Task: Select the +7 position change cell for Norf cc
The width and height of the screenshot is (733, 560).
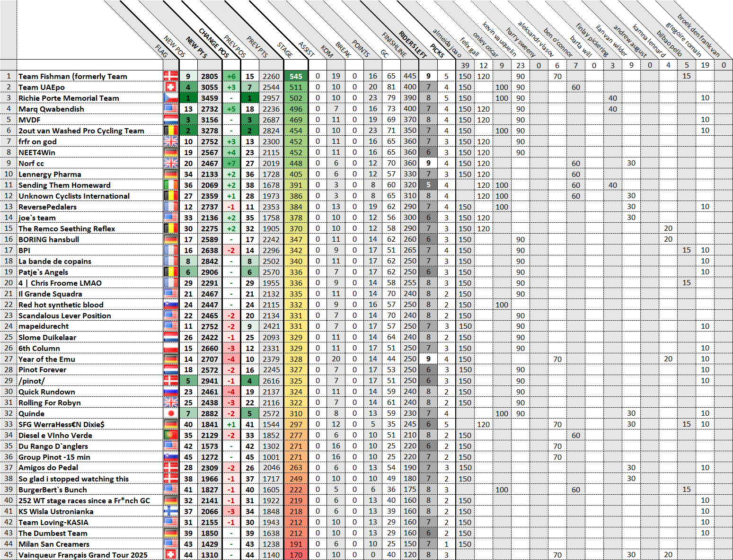Action: pos(231,163)
